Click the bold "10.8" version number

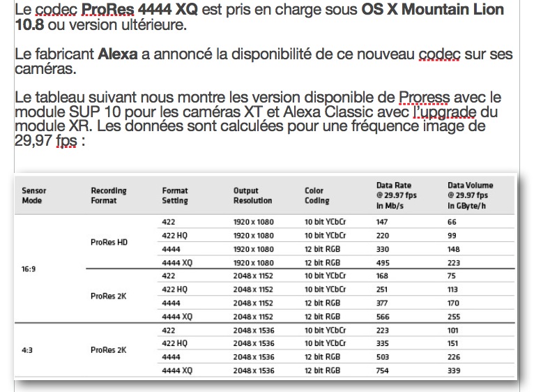[29, 25]
